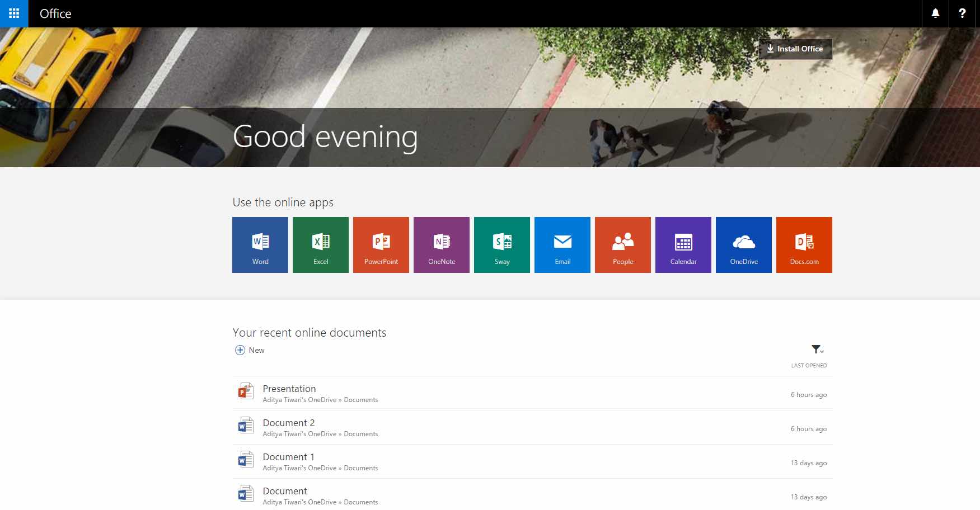Open the Office 365 app launcher grid
Image resolution: width=980 pixels, height=510 pixels.
pos(14,13)
